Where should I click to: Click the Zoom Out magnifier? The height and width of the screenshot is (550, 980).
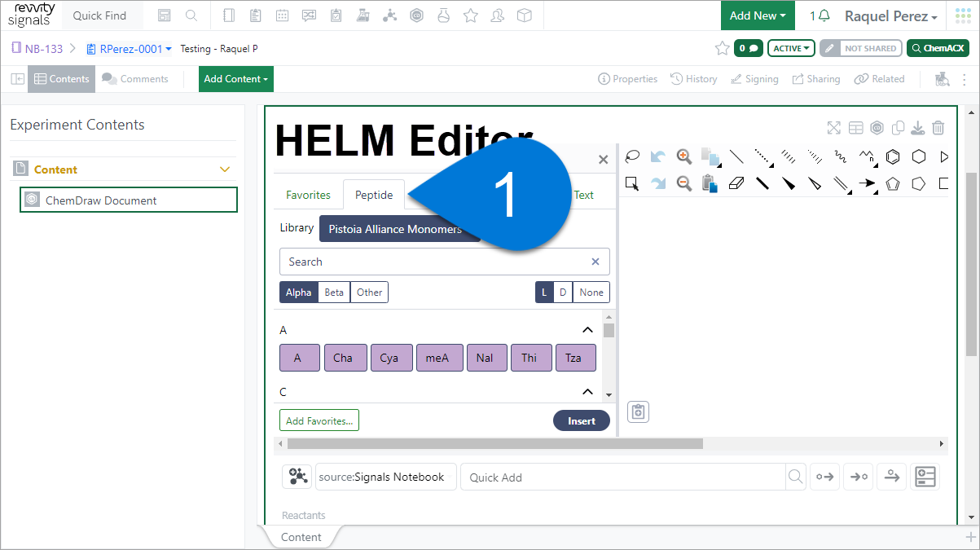684,183
